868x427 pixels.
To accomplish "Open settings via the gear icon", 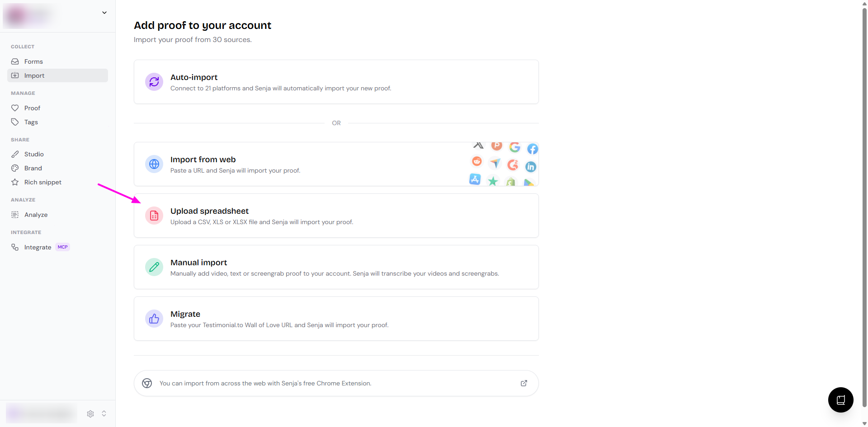I will [x=90, y=413].
